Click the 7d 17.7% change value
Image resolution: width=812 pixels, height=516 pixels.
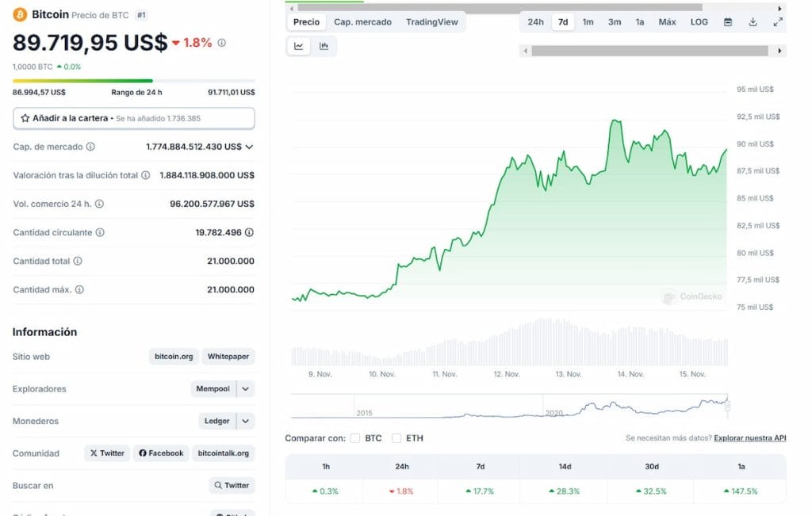point(480,491)
